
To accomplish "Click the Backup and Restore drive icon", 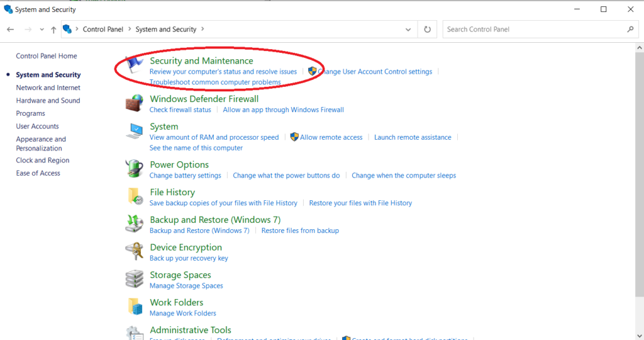I will coord(135,224).
